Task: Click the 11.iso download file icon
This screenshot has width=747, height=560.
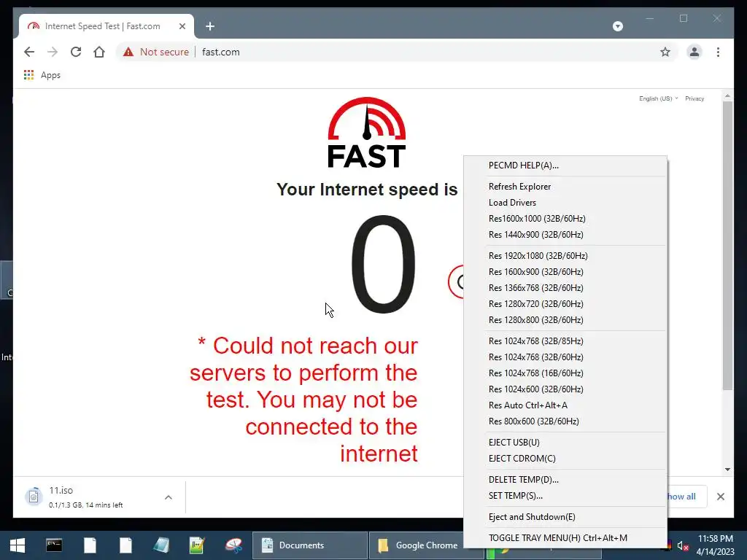Action: tap(34, 497)
